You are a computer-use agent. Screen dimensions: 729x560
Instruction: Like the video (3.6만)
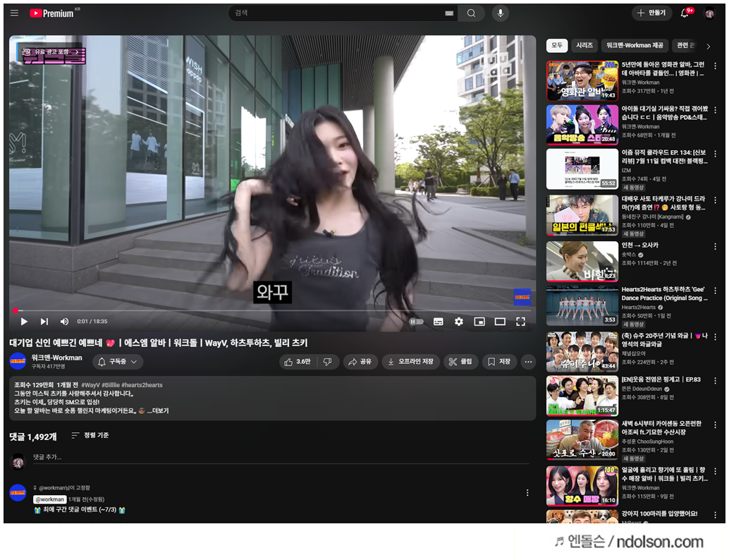point(298,361)
